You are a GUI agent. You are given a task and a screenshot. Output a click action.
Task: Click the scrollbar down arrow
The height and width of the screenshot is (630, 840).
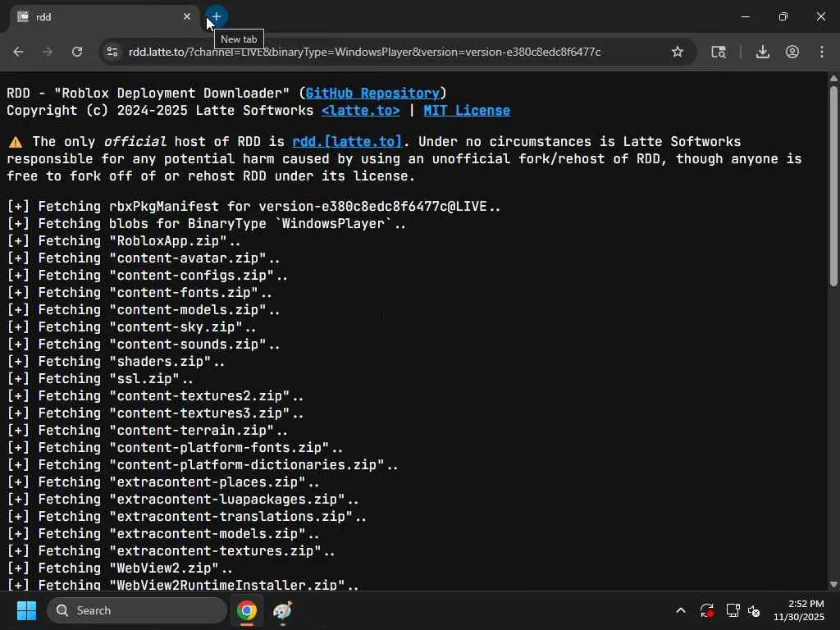tap(833, 584)
